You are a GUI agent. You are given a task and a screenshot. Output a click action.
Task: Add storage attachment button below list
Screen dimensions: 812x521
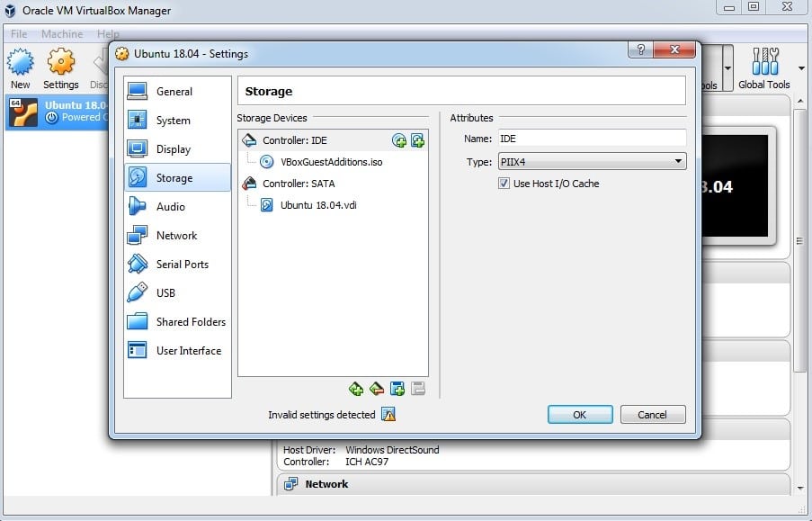[x=397, y=389]
